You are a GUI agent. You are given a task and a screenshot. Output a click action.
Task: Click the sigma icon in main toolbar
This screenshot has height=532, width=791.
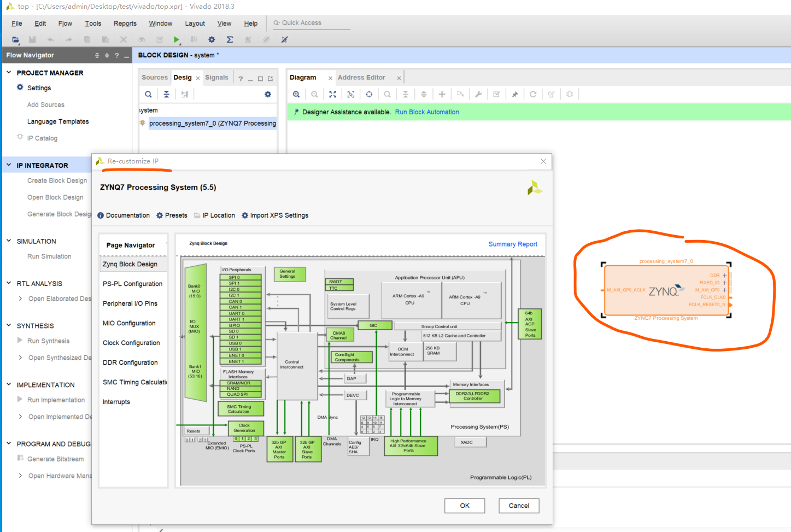(x=230, y=39)
